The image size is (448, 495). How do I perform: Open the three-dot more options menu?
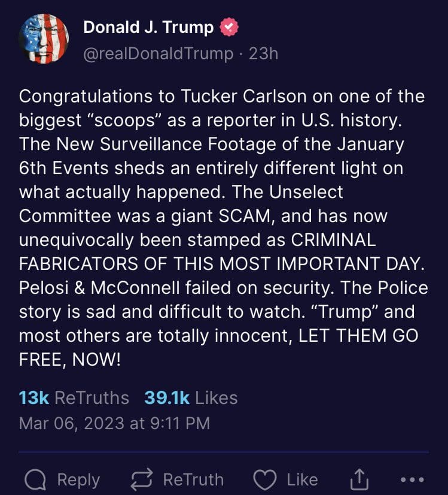412,479
